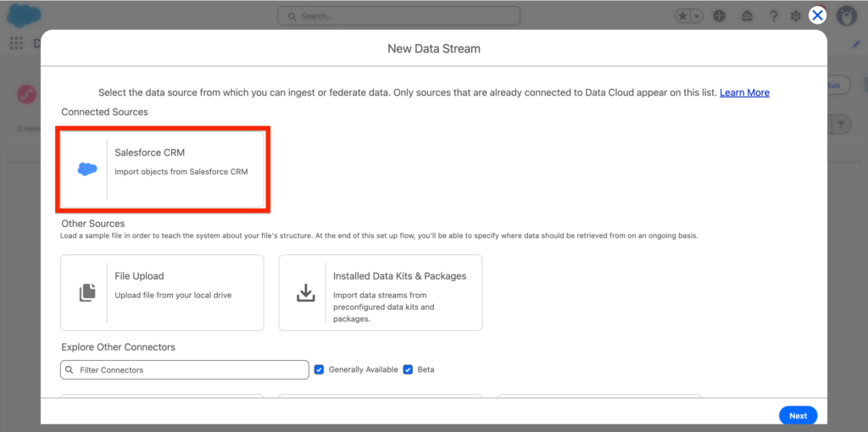This screenshot has height=432, width=868.
Task: Open the Learn More link
Action: tap(744, 92)
